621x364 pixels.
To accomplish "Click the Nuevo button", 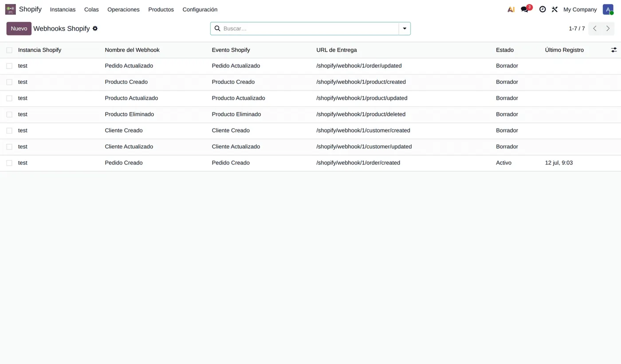I will point(19,28).
